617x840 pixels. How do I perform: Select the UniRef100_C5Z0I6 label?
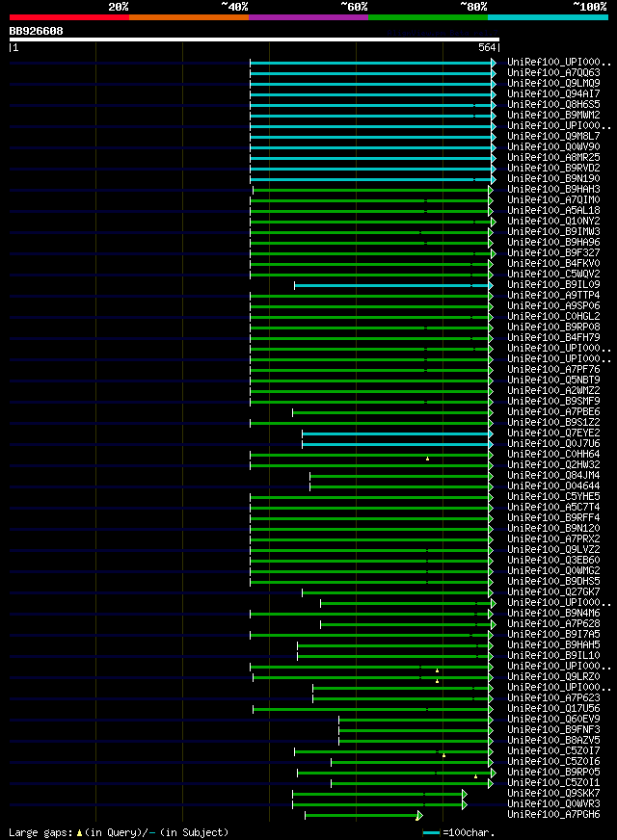553,762
